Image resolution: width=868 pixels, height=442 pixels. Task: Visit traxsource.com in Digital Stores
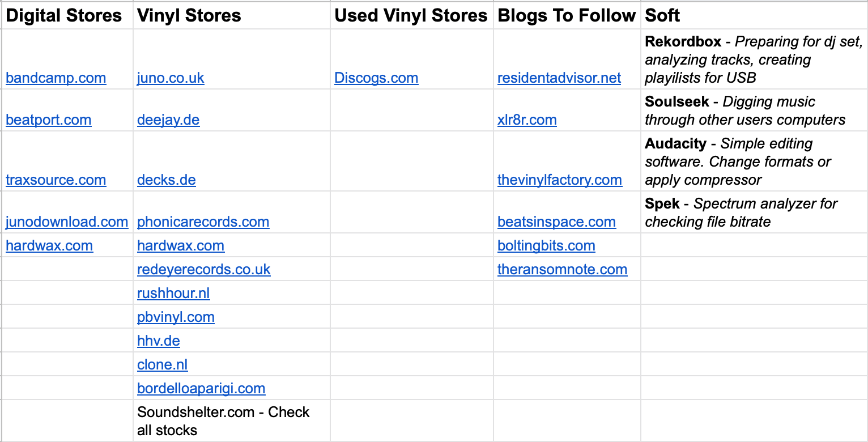tap(56, 180)
